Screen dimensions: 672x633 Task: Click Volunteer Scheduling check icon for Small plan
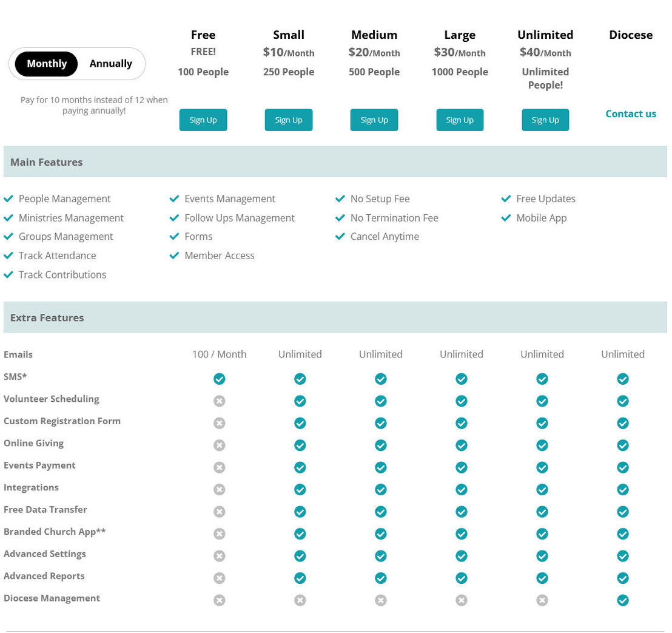coord(300,401)
